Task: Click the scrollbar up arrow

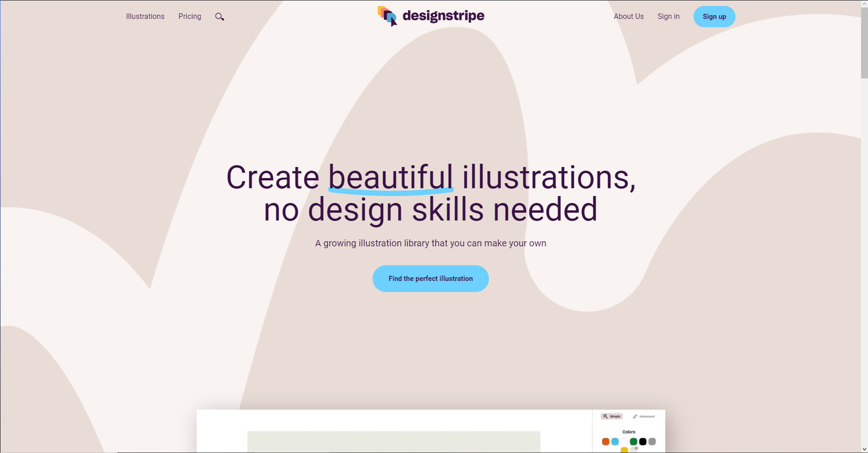Action: point(864,4)
